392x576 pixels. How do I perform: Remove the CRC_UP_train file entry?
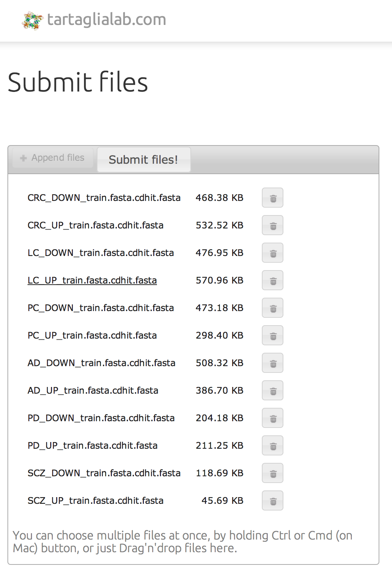(272, 225)
